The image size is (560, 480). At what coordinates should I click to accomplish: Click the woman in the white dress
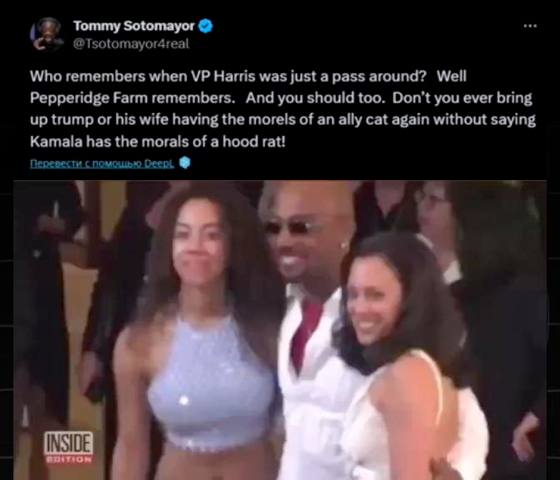[x=400, y=357]
